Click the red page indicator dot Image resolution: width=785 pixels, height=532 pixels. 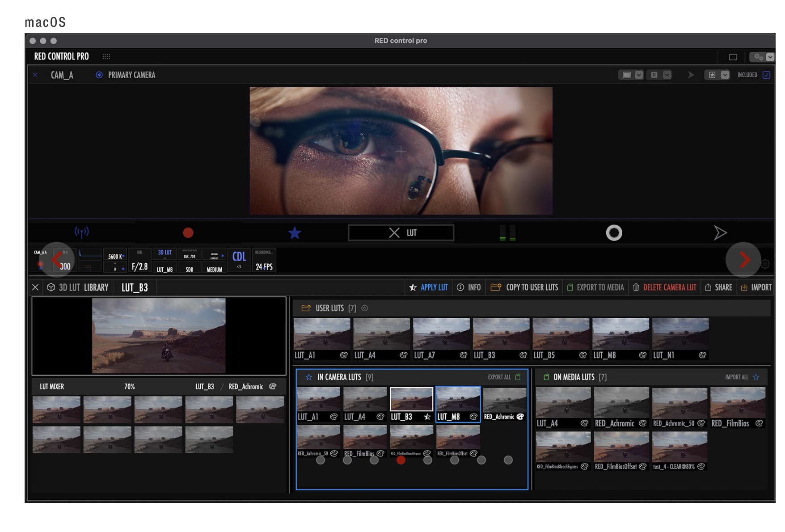[x=401, y=460]
